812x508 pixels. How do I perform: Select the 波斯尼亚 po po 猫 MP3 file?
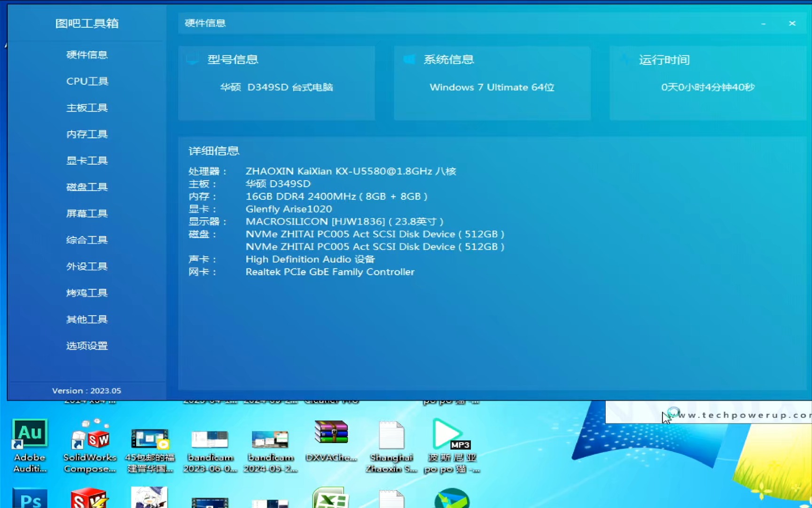[x=452, y=445]
